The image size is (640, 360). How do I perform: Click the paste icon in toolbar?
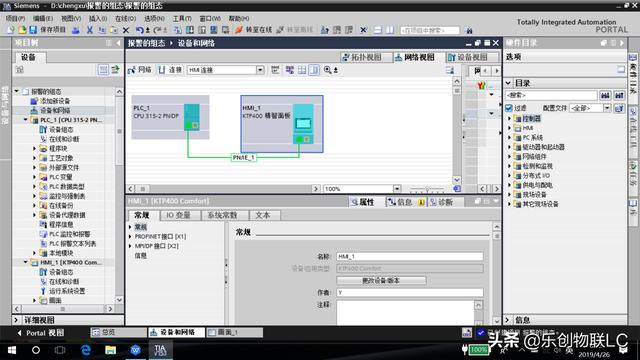point(113,30)
